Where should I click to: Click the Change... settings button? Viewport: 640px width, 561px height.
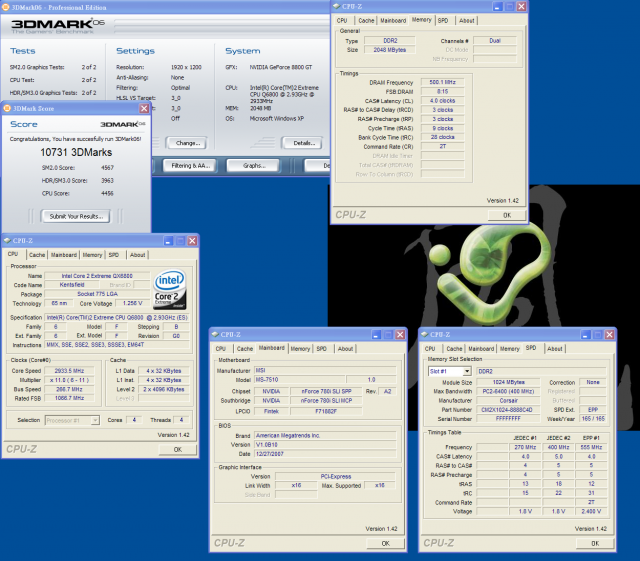187,143
